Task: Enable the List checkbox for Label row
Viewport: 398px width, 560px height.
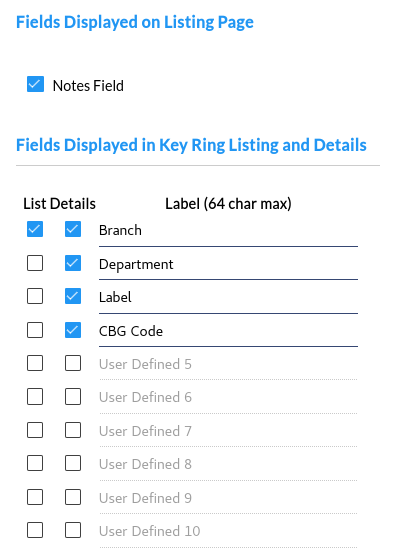Action: (x=35, y=296)
